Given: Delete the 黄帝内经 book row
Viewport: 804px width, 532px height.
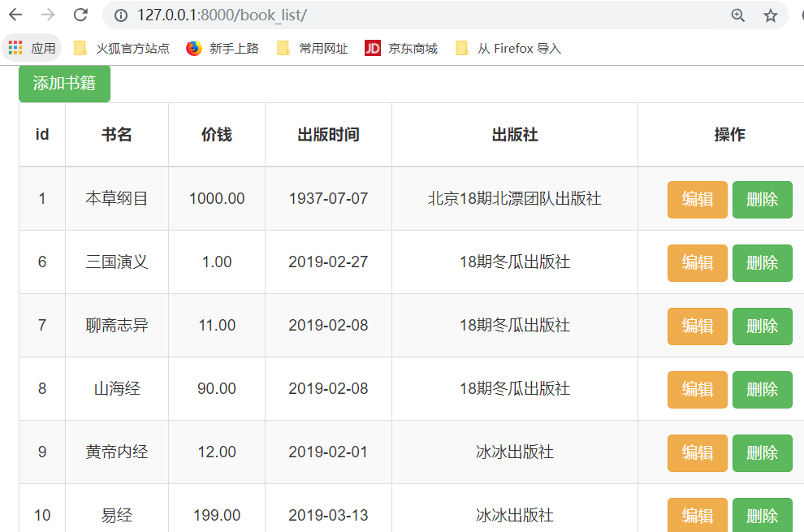Looking at the screenshot, I should (763, 453).
